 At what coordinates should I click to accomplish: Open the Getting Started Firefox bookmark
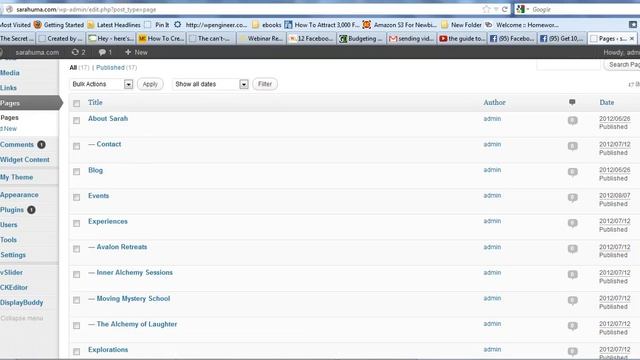click(x=59, y=25)
